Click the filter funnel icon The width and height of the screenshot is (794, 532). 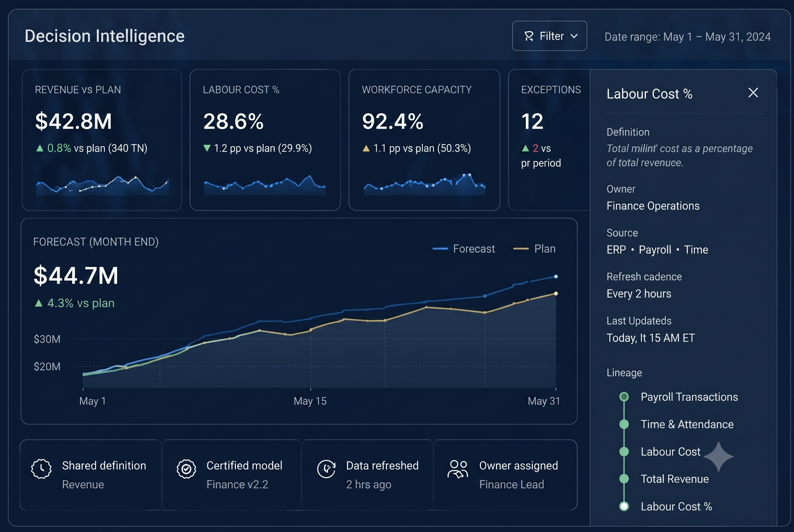529,36
